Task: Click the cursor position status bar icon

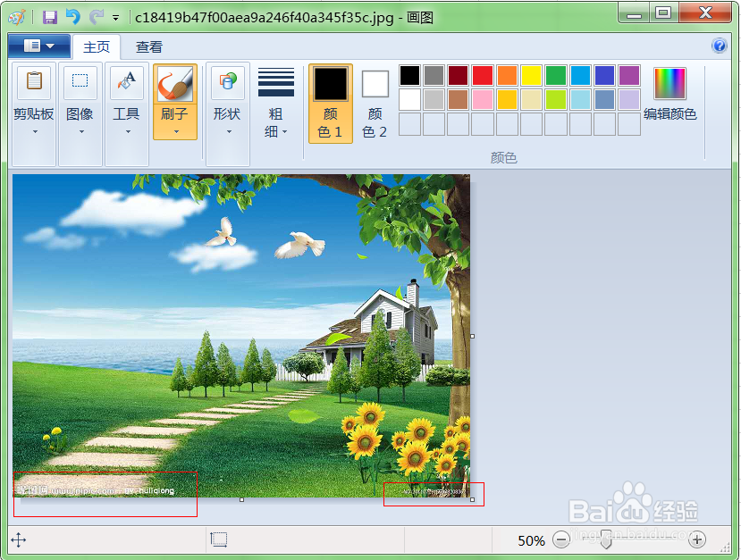Action: (19, 539)
